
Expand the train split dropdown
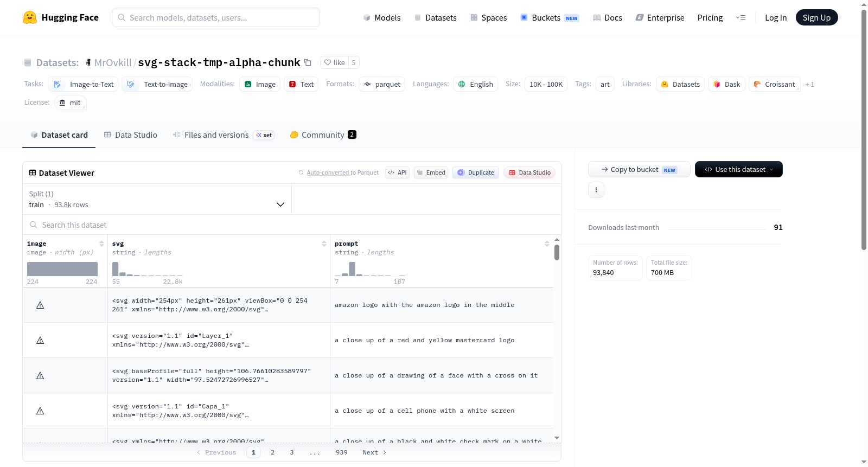click(x=157, y=199)
